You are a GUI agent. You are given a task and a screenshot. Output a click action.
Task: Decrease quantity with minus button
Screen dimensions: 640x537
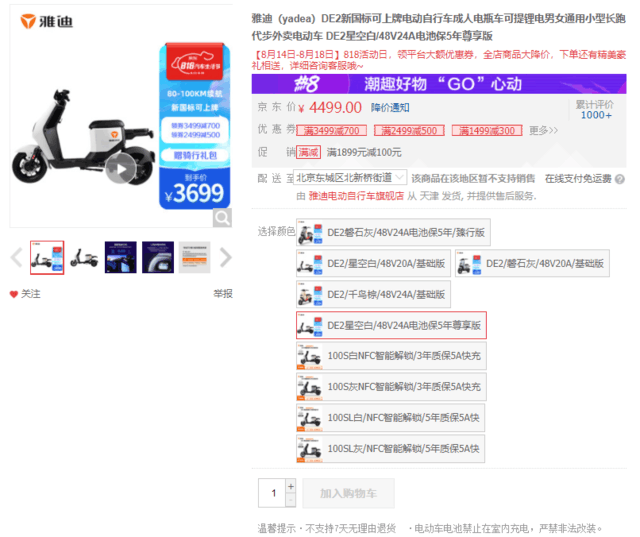[291, 500]
